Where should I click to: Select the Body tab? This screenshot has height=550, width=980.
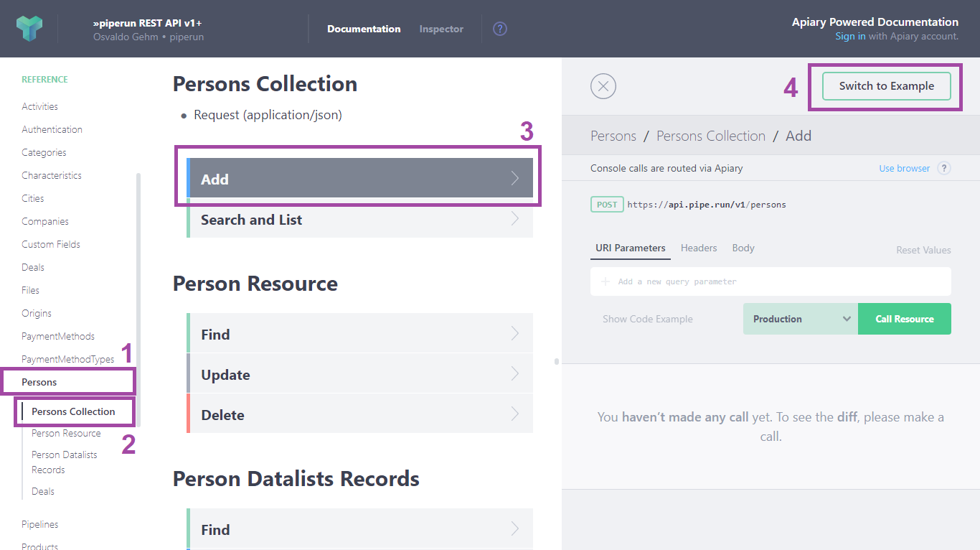pos(743,248)
